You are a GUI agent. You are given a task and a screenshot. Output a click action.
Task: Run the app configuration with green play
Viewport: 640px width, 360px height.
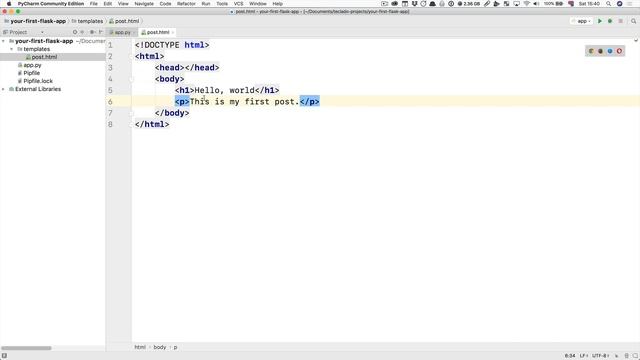[600, 21]
